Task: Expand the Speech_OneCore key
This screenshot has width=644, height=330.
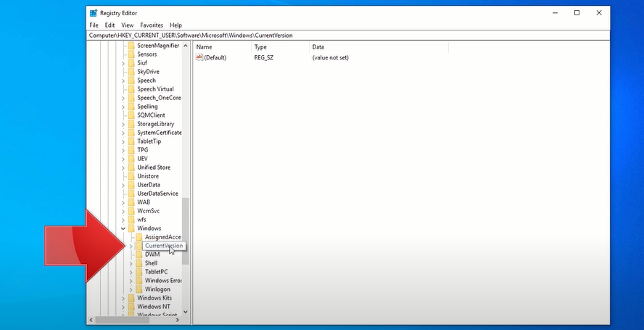Action: click(123, 98)
